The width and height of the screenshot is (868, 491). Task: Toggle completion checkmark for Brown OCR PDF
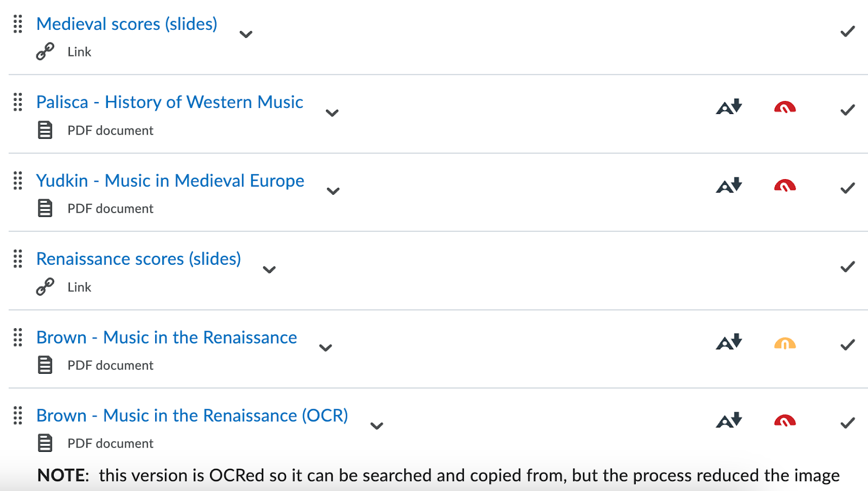click(x=847, y=423)
